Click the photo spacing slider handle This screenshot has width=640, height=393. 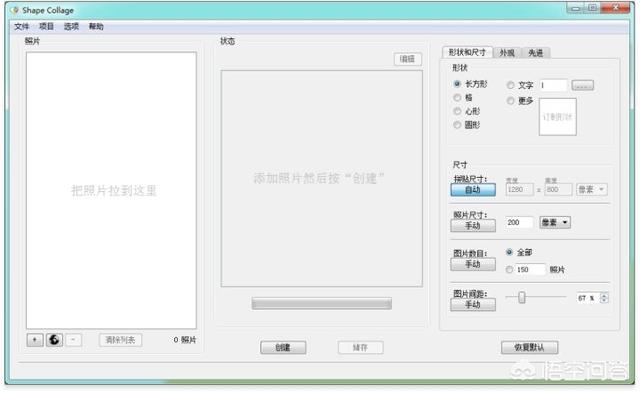(x=522, y=298)
